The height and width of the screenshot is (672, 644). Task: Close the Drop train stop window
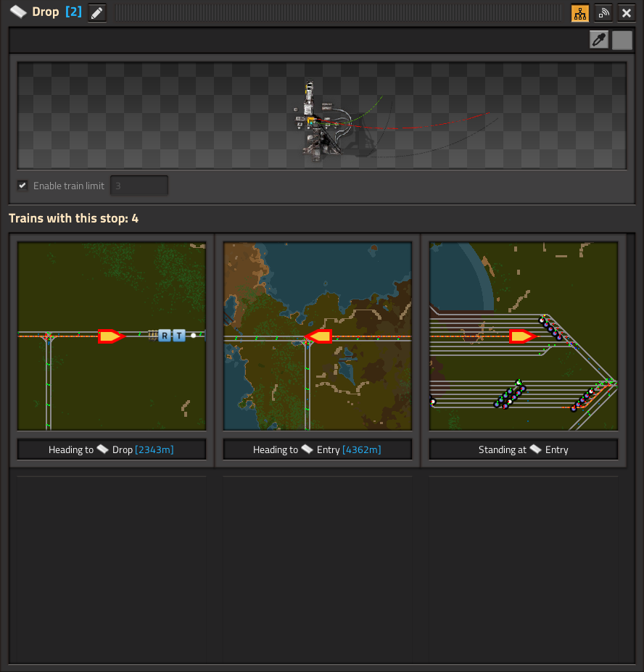point(627,13)
